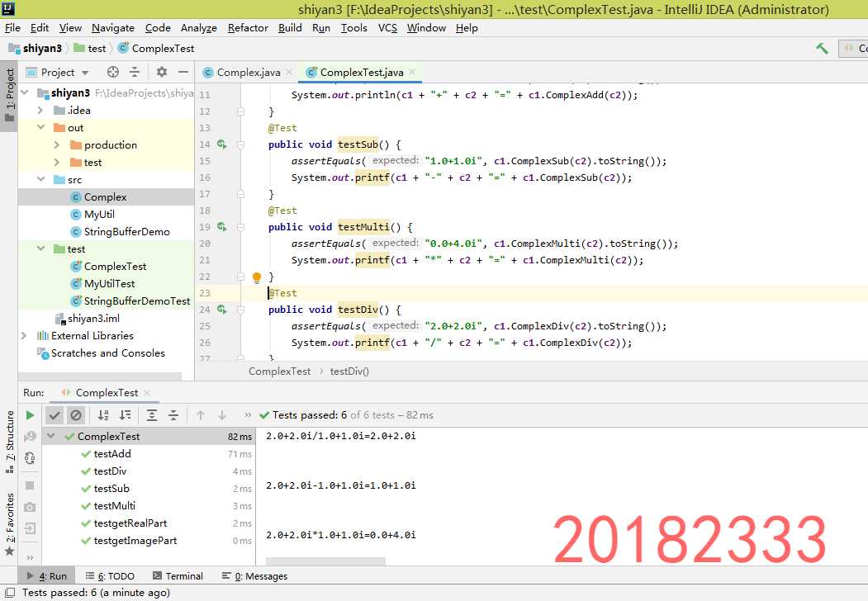
Task: Collapse the shiyan3 project root
Action: [25, 93]
